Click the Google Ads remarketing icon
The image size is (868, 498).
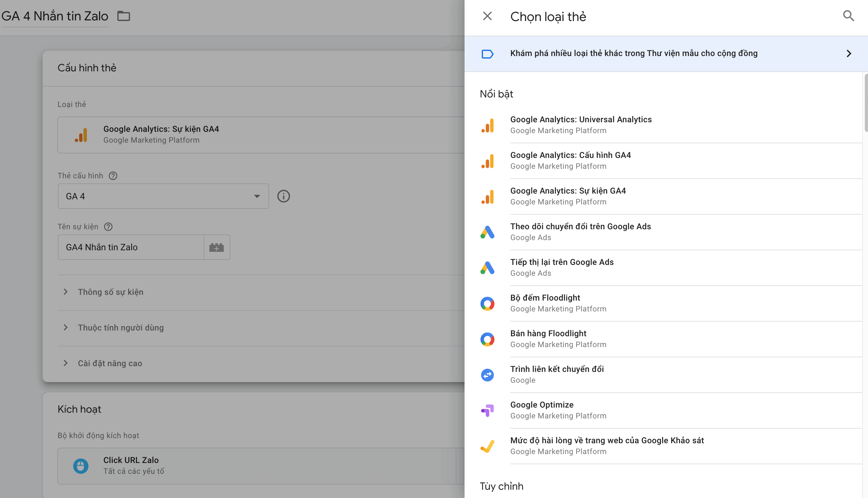(x=488, y=268)
